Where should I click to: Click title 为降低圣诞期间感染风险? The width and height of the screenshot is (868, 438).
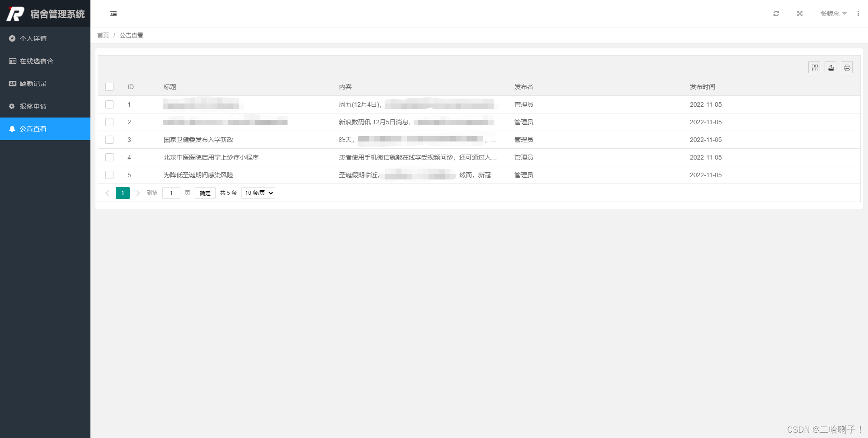(x=198, y=175)
